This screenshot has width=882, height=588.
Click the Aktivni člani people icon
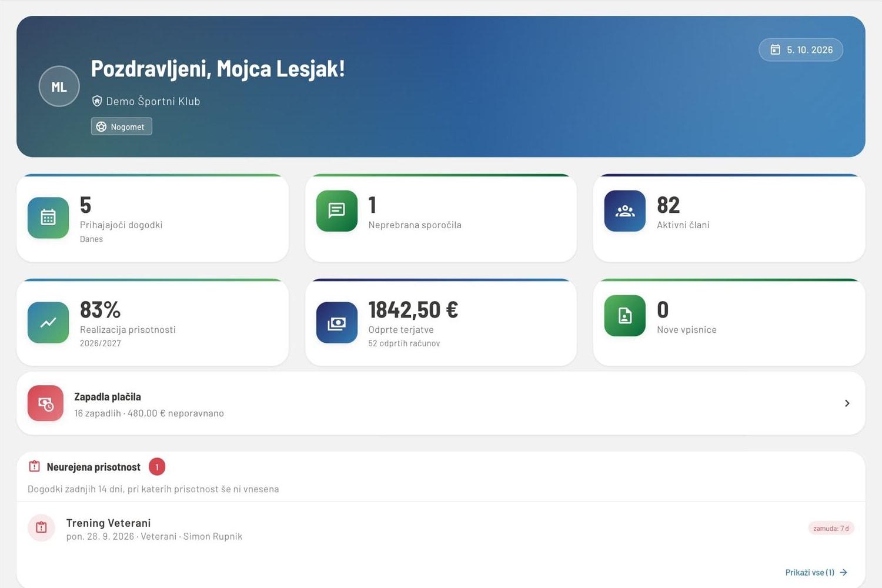(x=625, y=211)
